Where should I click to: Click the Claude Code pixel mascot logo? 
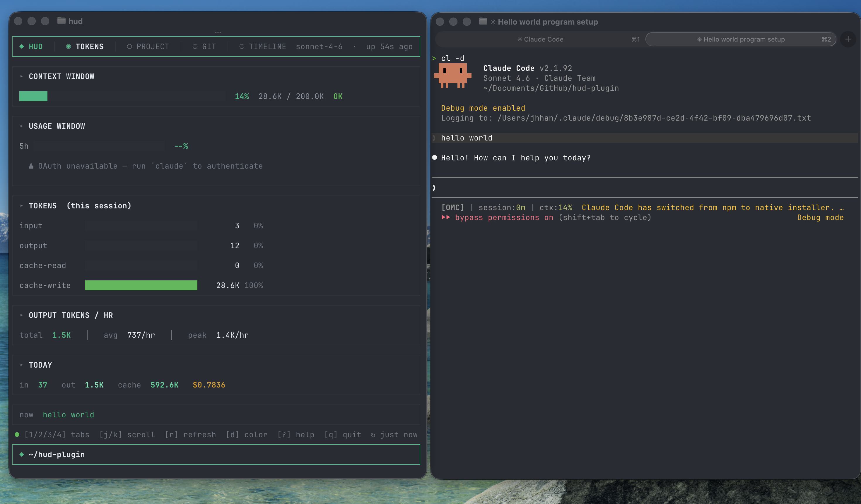(452, 76)
